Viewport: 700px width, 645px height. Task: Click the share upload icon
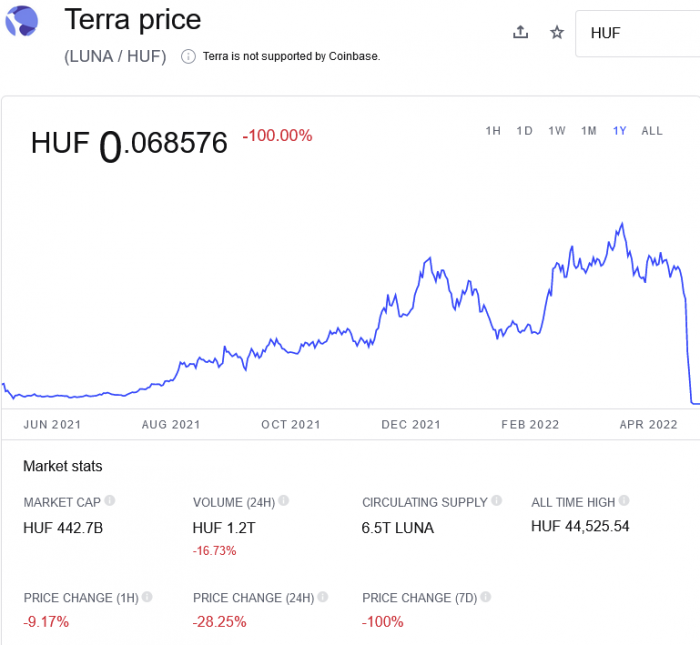520,32
